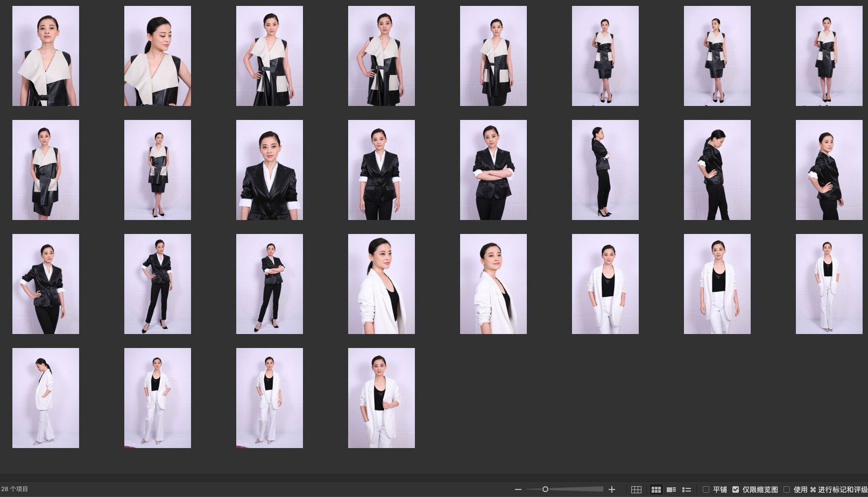Select the vest close-up with head turned showing ponytail
The height and width of the screenshot is (497, 868).
pyautogui.click(x=158, y=56)
